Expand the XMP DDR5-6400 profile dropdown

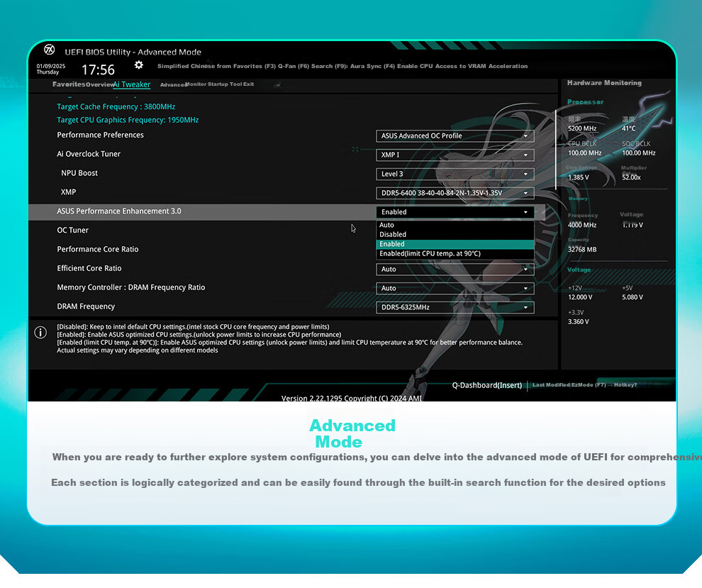pyautogui.click(x=455, y=193)
